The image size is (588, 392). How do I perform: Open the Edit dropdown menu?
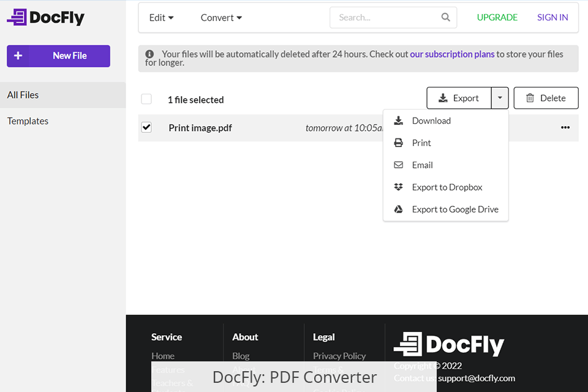pyautogui.click(x=161, y=18)
